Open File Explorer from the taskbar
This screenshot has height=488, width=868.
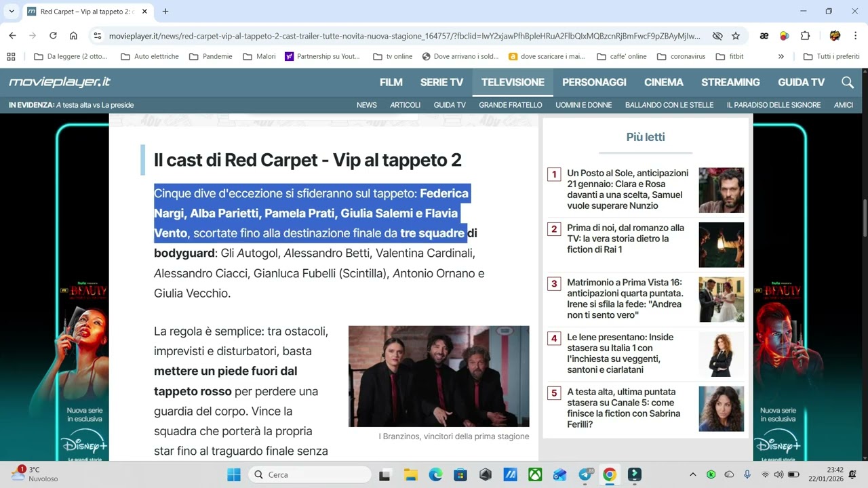[x=410, y=474]
